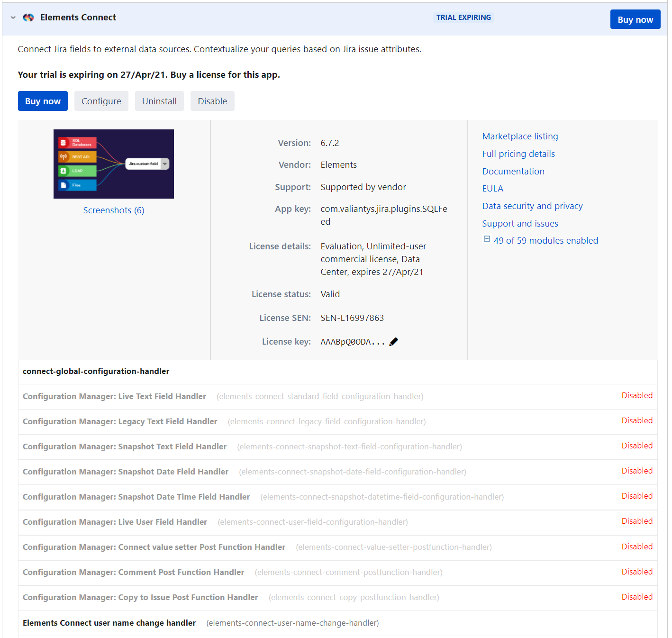Open the Screenshots (6) link
The height and width of the screenshot is (638, 672).
[x=114, y=210]
